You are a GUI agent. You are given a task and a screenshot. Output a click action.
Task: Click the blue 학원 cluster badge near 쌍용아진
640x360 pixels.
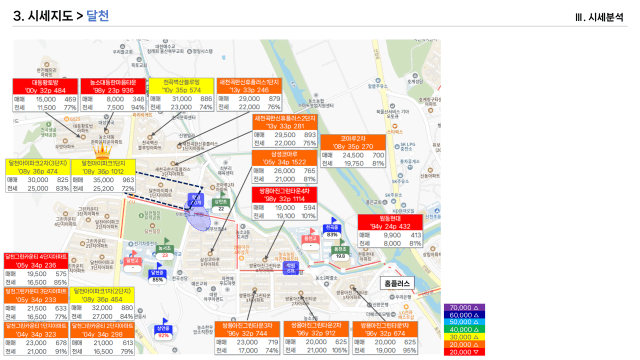tap(291, 268)
